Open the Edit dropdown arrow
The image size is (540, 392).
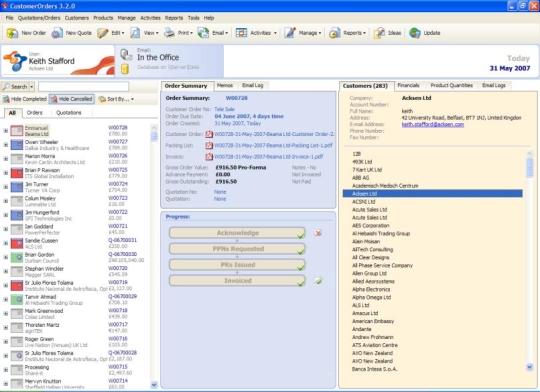(123, 33)
